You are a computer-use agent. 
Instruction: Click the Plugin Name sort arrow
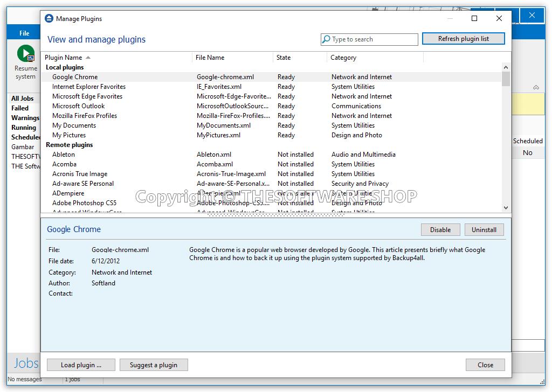pyautogui.click(x=88, y=57)
